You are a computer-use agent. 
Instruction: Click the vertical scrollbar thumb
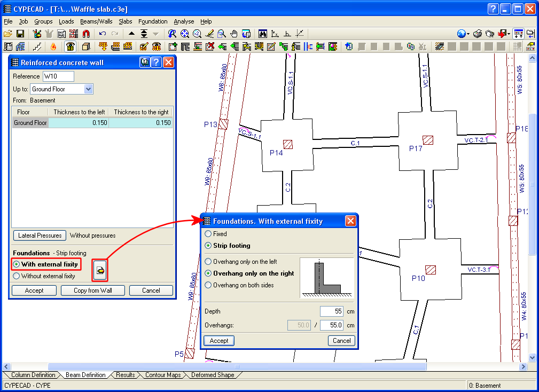(532, 184)
